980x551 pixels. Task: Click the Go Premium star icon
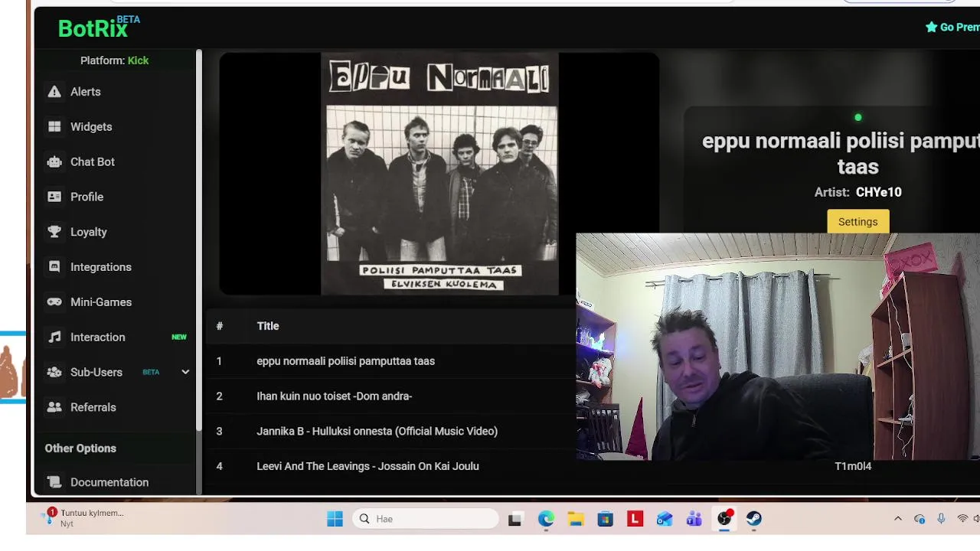pos(931,28)
